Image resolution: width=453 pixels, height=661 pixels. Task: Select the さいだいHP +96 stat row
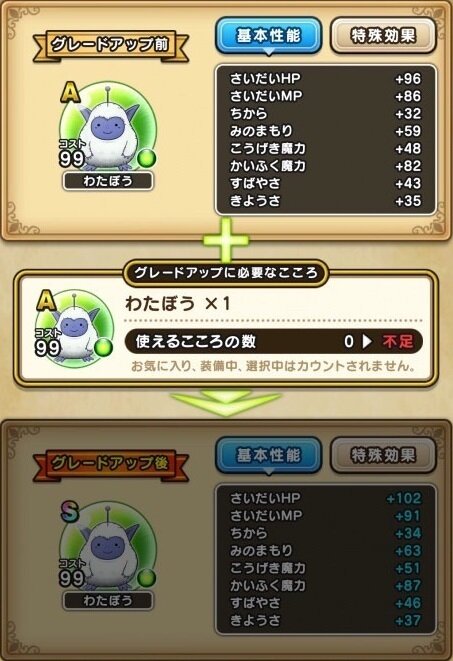pyautogui.click(x=325, y=78)
